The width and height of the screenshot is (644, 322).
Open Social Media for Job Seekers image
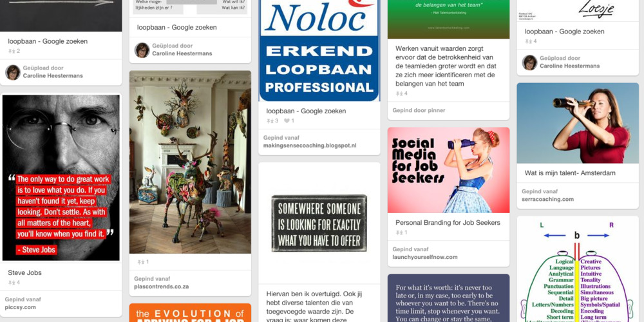tap(448, 170)
